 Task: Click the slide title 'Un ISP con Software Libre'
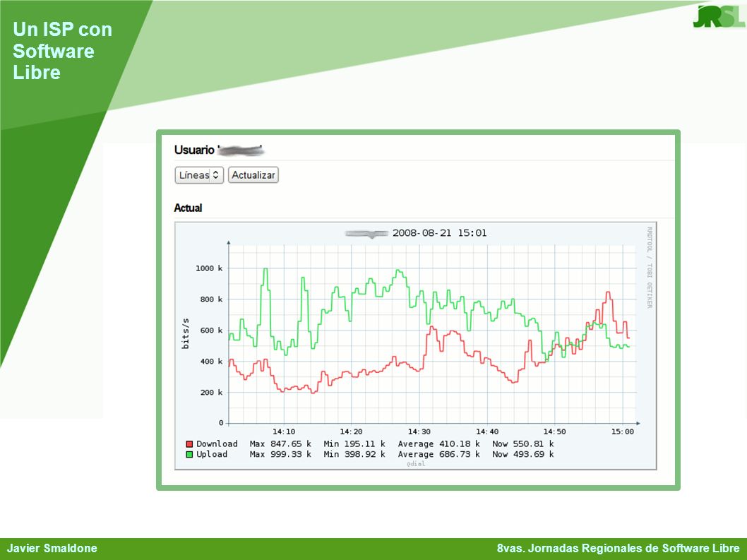pos(62,51)
